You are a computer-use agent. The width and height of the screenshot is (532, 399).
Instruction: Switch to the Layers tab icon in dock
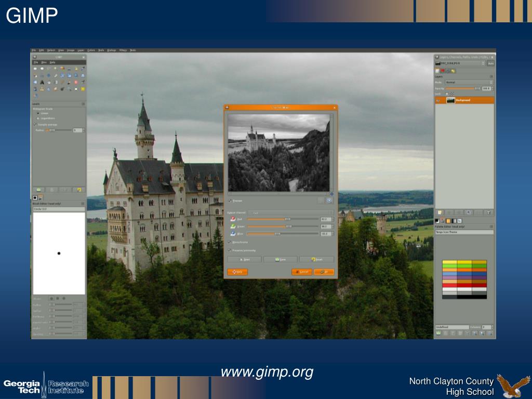click(x=437, y=71)
